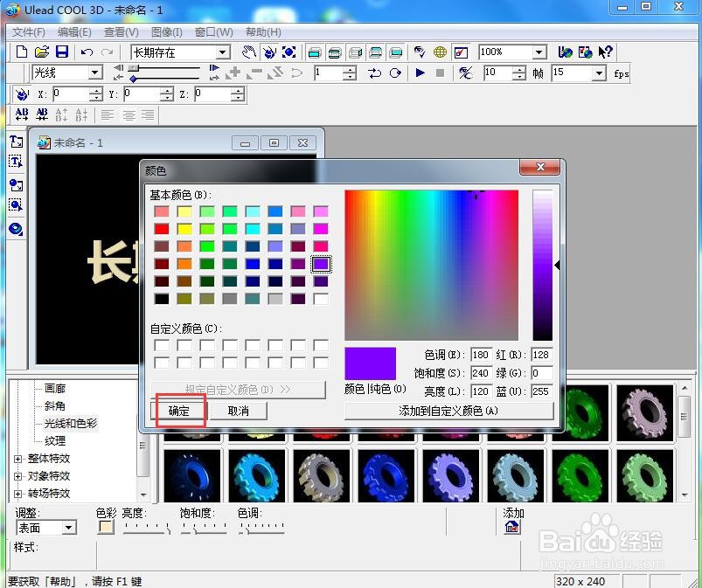Click the New file icon
This screenshot has width=702, height=588.
pos(21,52)
